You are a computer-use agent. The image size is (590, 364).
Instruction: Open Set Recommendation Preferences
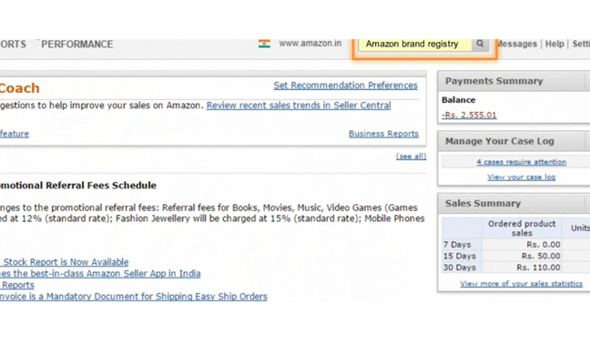coord(345,86)
